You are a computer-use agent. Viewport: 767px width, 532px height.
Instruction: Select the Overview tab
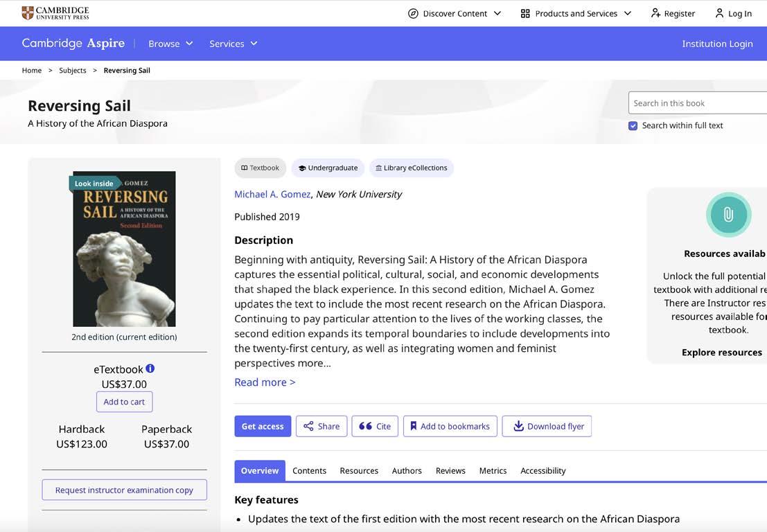[x=260, y=471]
